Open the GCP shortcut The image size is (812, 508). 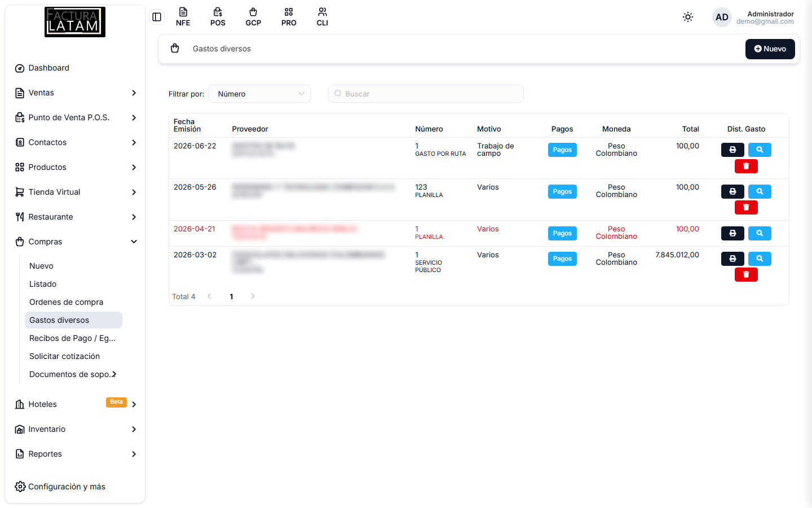tap(253, 17)
